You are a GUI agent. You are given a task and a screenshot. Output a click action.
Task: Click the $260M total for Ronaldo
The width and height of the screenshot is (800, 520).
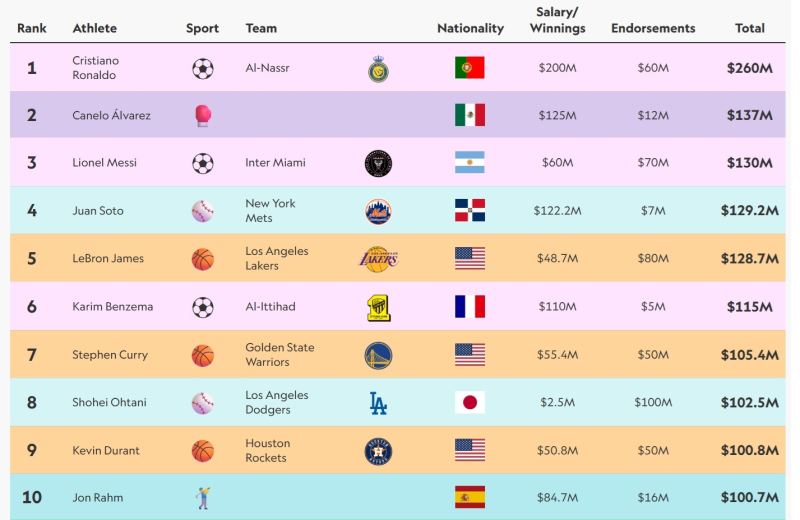(x=750, y=68)
